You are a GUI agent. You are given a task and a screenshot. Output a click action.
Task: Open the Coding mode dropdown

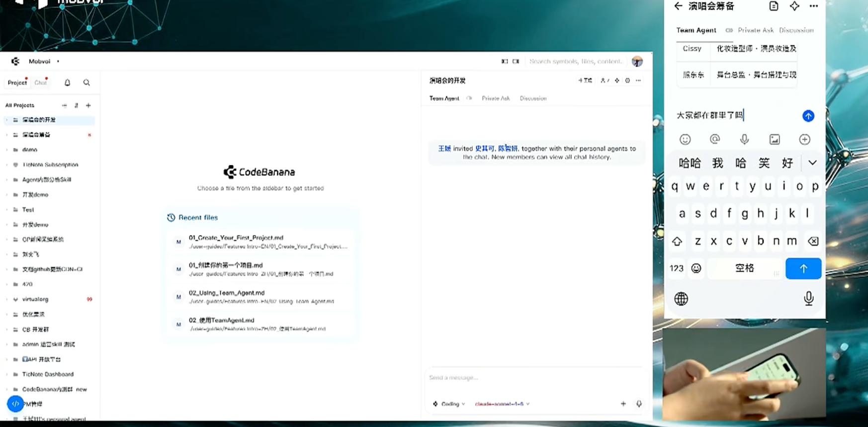[x=449, y=404]
